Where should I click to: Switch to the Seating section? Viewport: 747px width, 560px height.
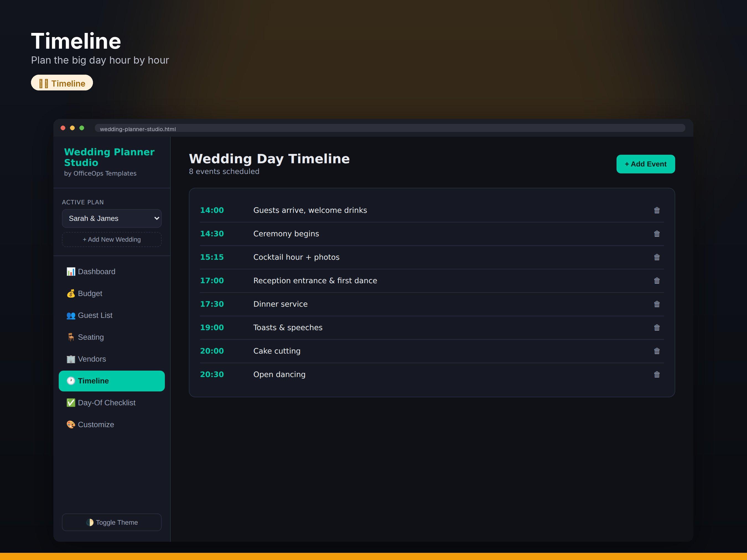[112, 337]
